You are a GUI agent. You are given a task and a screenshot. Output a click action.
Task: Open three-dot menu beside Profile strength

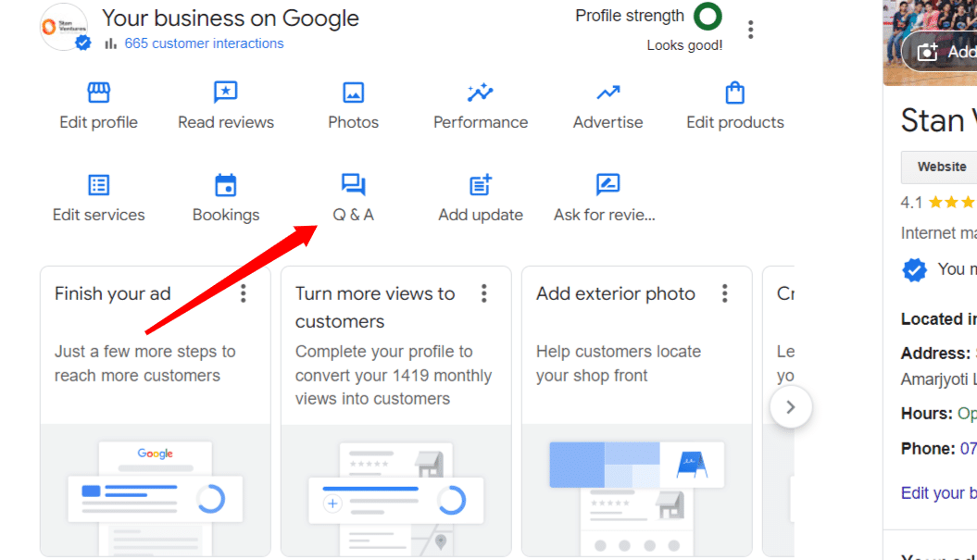tap(750, 30)
